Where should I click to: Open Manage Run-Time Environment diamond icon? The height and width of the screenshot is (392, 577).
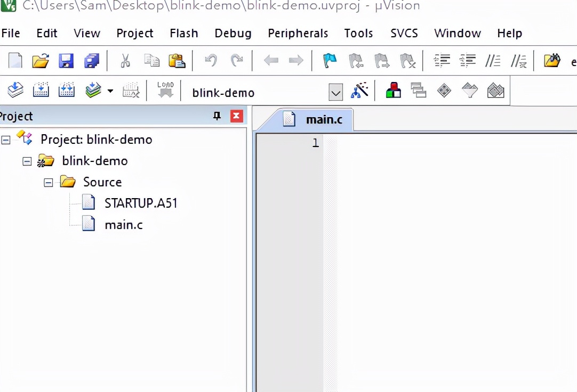tap(444, 91)
